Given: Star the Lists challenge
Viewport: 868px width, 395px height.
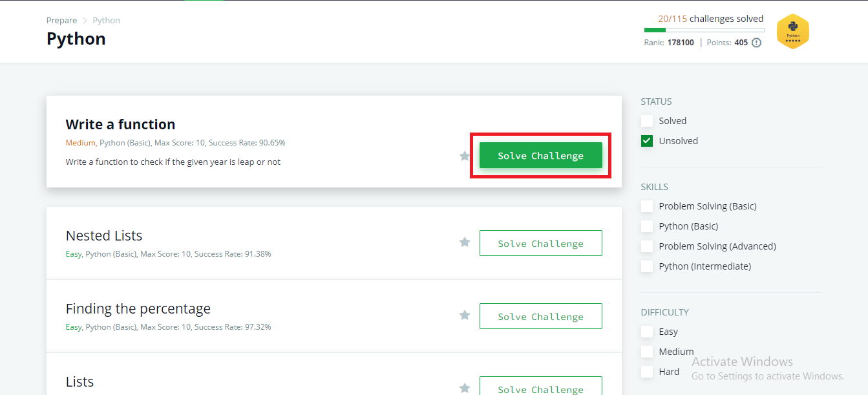Looking at the screenshot, I should (464, 388).
